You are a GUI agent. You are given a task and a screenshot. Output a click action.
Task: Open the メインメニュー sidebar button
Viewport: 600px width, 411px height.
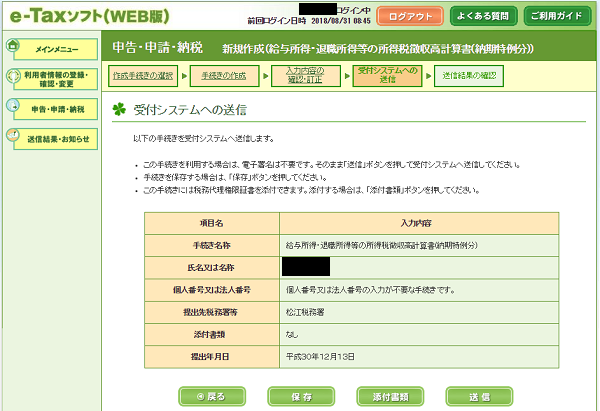click(56, 49)
